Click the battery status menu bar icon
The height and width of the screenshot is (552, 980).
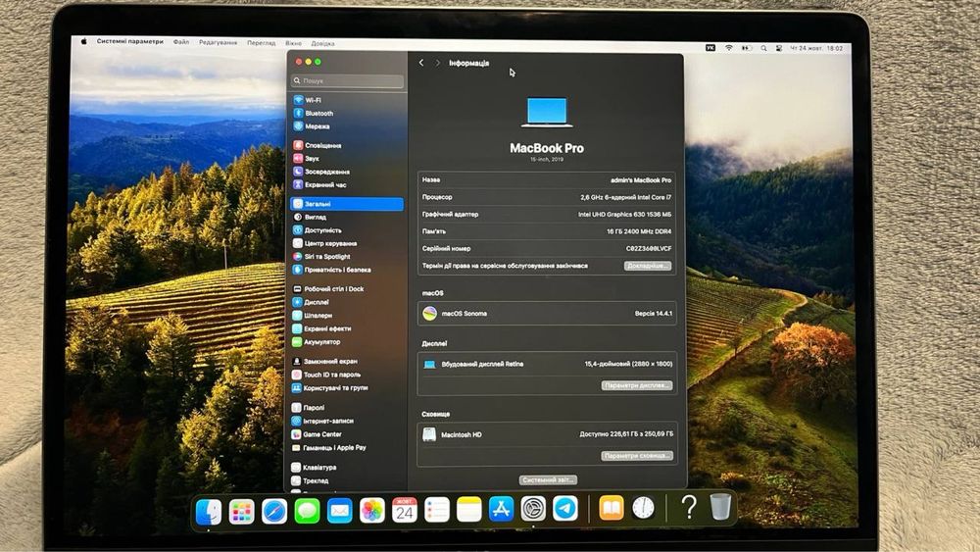pyautogui.click(x=746, y=48)
